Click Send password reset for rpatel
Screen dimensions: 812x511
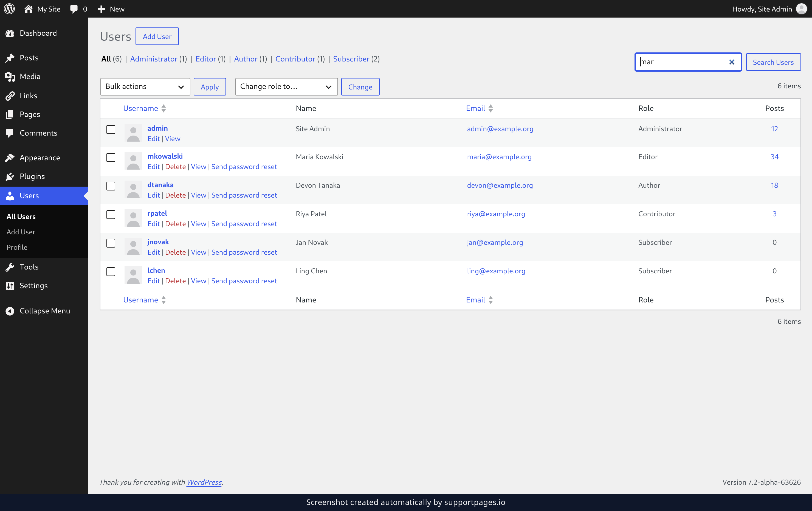[244, 224]
